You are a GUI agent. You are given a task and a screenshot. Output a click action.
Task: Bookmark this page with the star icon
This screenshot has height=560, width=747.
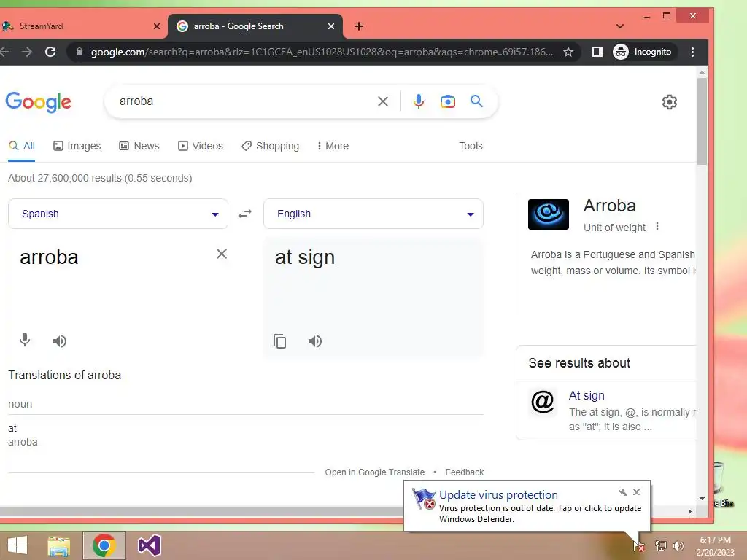click(x=568, y=52)
